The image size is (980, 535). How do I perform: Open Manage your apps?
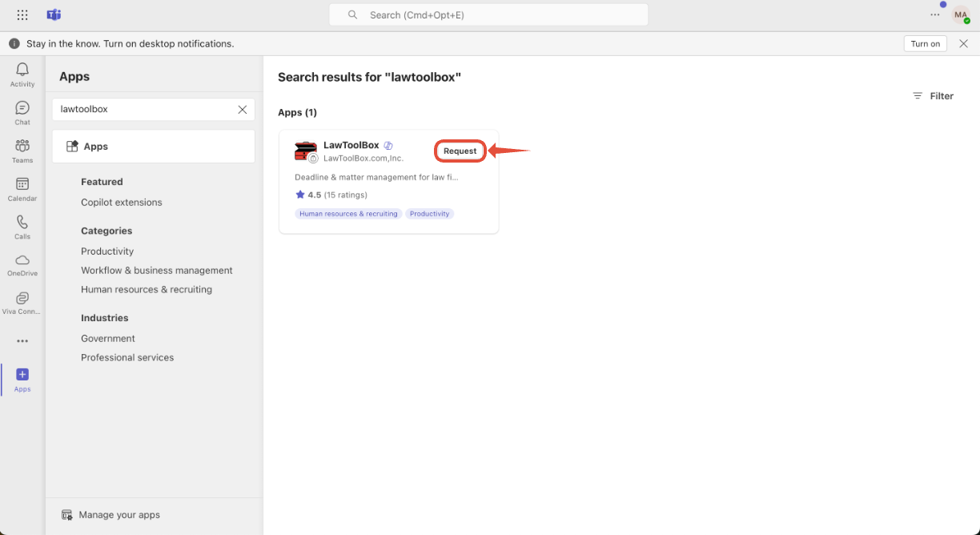coord(110,515)
